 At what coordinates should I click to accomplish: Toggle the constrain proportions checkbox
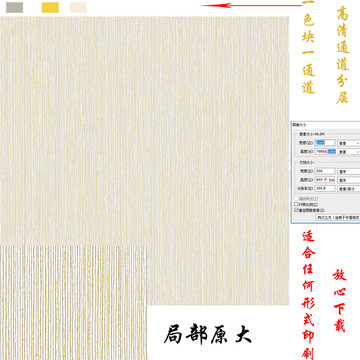pos(296,204)
